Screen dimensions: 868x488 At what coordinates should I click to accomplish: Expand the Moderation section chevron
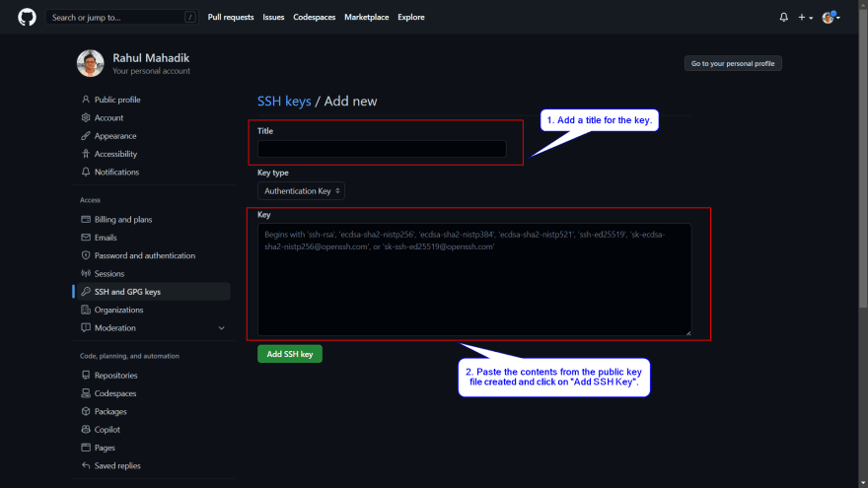221,328
